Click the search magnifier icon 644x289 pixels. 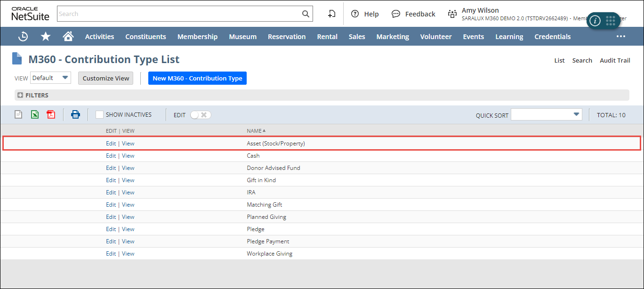[306, 14]
